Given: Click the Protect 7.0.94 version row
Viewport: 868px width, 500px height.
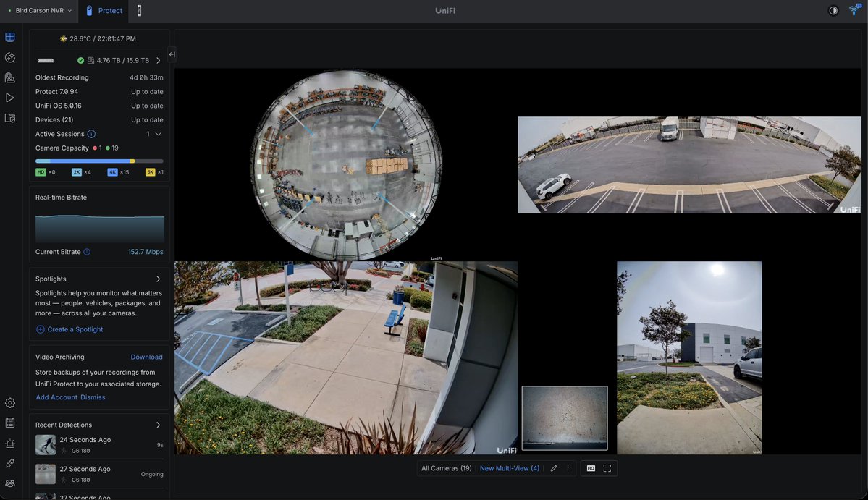Looking at the screenshot, I should point(99,91).
